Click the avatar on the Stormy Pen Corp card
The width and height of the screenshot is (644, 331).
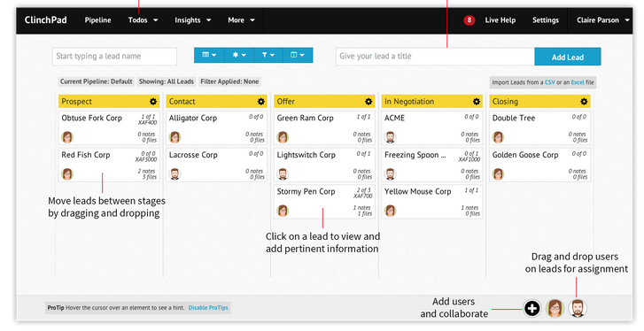coord(283,211)
